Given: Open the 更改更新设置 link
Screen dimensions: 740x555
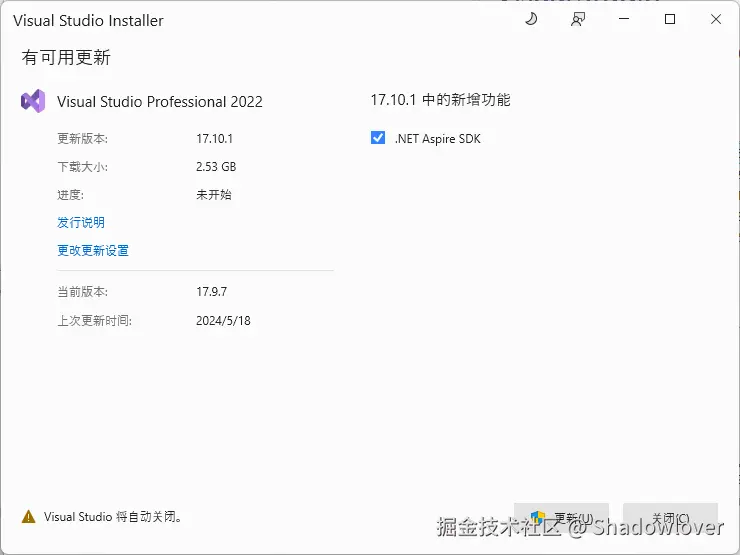Looking at the screenshot, I should coord(93,250).
